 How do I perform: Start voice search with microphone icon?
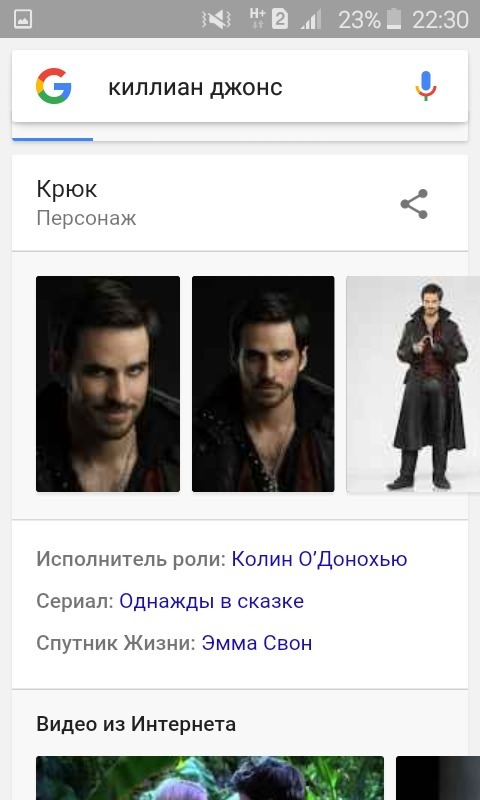click(425, 86)
